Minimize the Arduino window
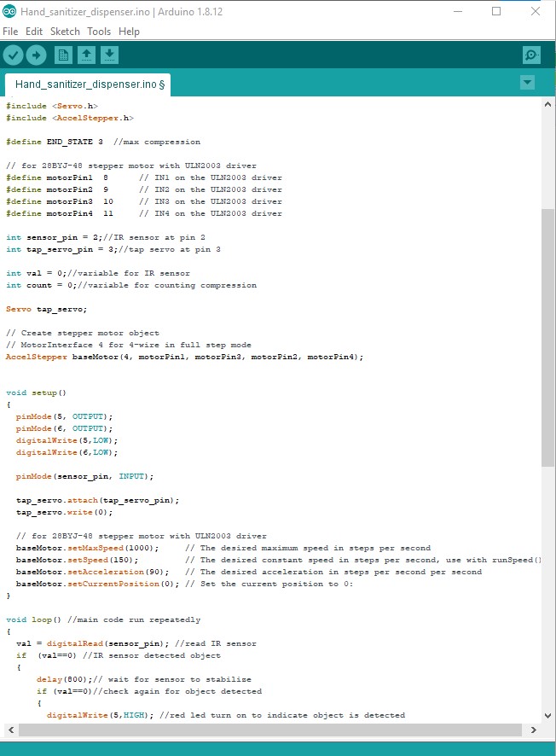The image size is (556, 756). (x=458, y=11)
